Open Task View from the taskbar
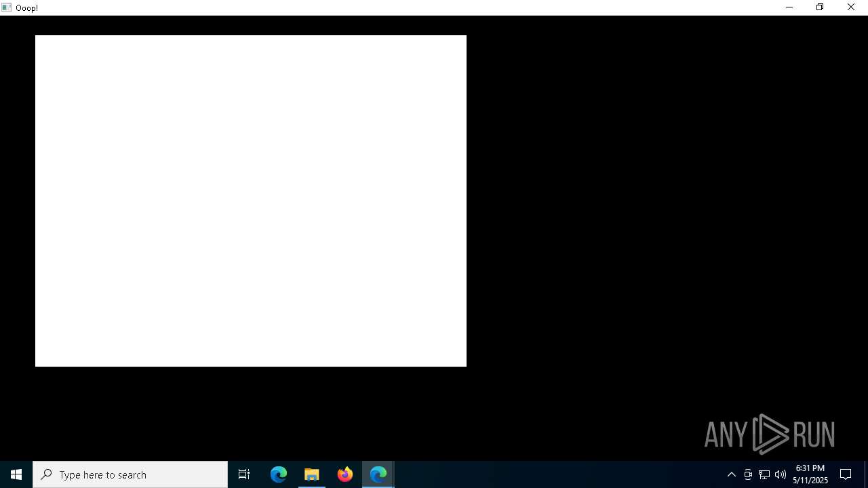 (x=244, y=474)
